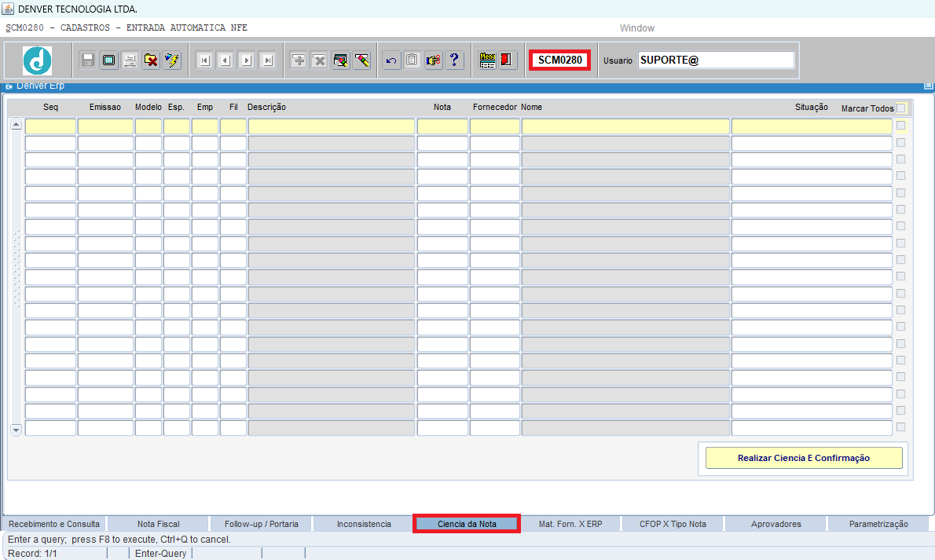Open the Mat. Forn. X ERP tab
Image resolution: width=935 pixels, height=560 pixels.
(570, 524)
